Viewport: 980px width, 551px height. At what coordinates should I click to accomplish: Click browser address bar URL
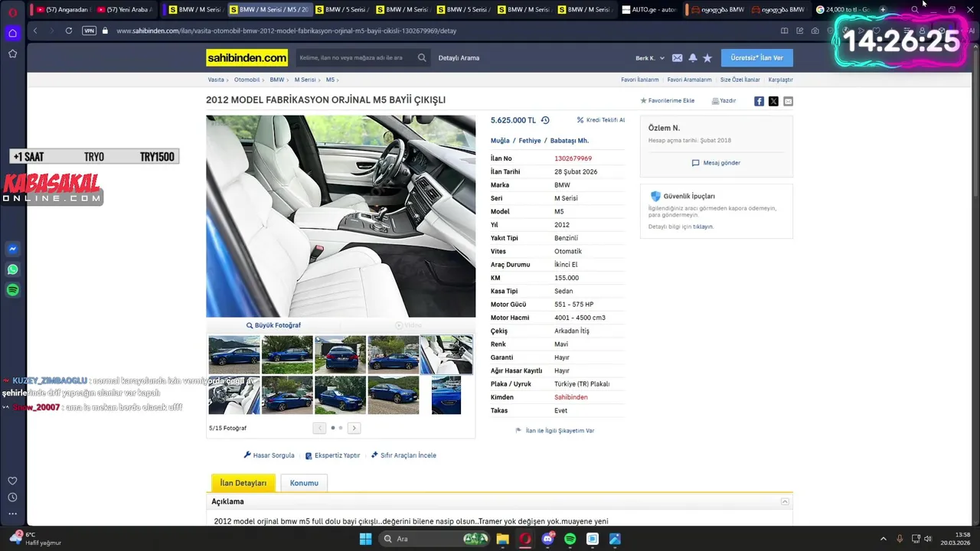(286, 31)
